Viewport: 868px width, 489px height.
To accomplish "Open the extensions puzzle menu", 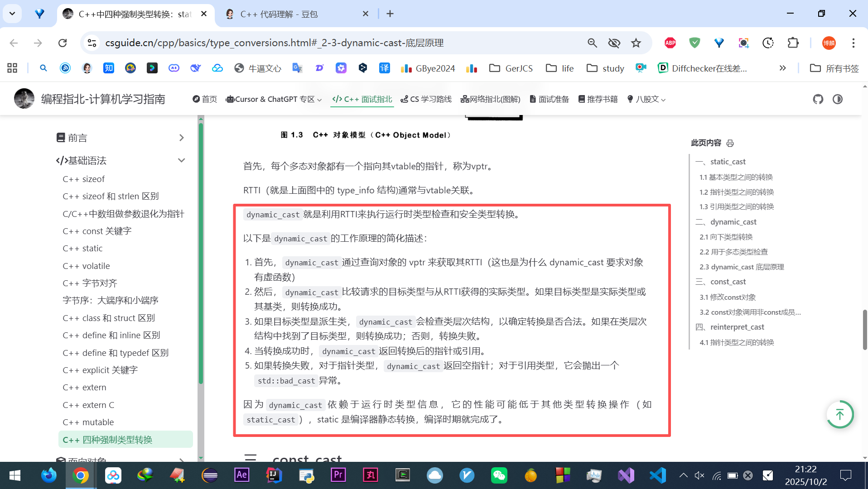I will click(793, 43).
